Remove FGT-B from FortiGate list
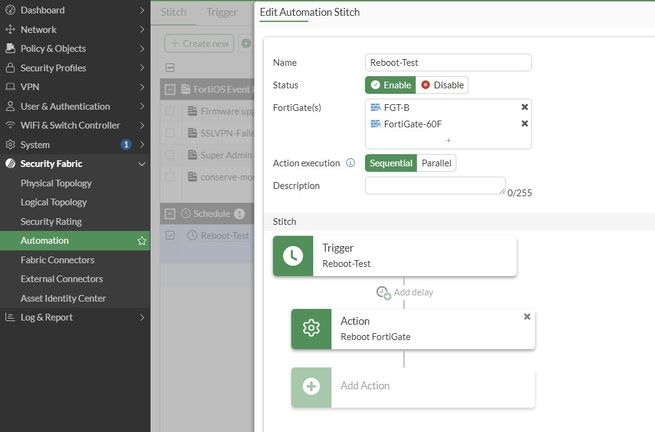Image resolution: width=655 pixels, height=432 pixels. coord(525,107)
